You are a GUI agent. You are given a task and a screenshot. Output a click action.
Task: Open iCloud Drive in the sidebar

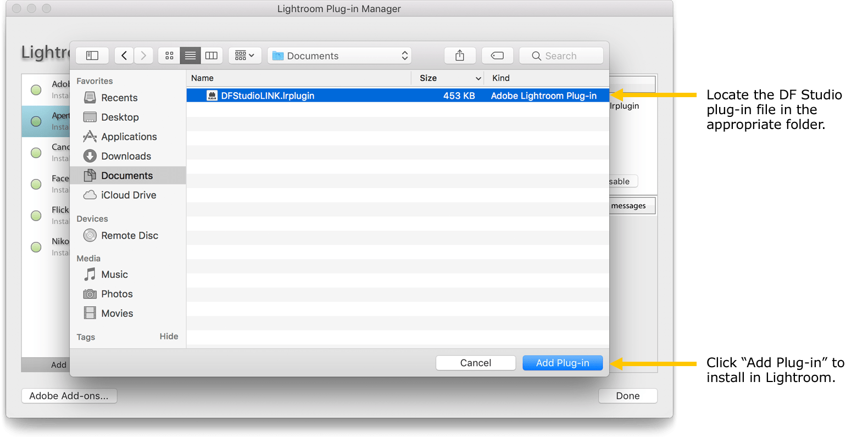pyautogui.click(x=128, y=195)
